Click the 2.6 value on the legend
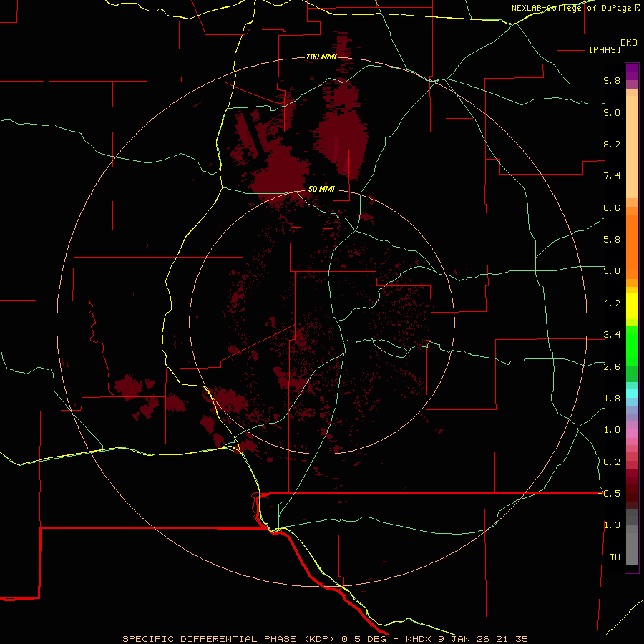Viewport: 644px width, 644px height. click(612, 367)
